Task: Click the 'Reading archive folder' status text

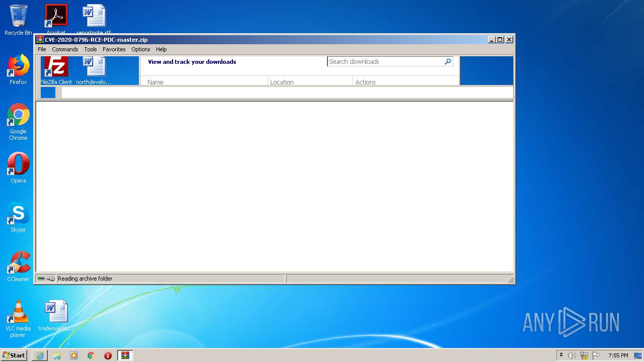Action: click(x=85, y=279)
